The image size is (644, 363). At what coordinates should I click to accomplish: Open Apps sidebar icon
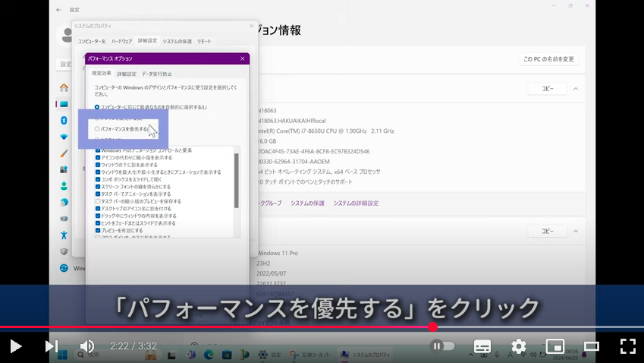[64, 169]
